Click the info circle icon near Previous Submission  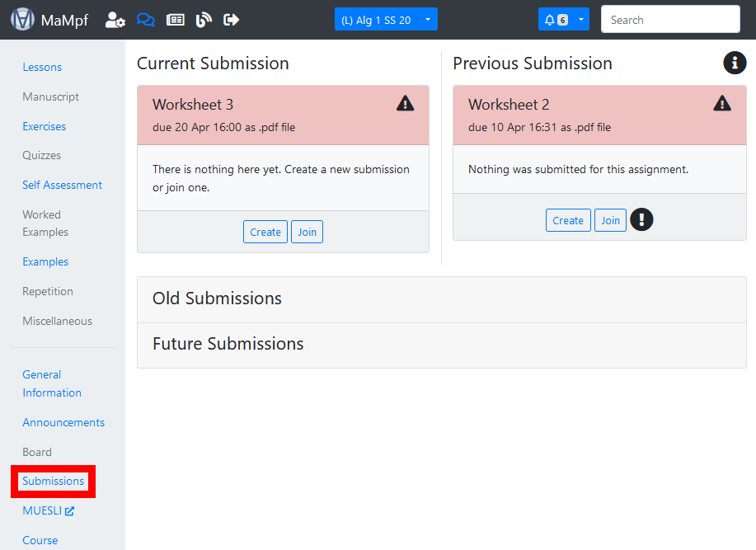pyautogui.click(x=735, y=63)
